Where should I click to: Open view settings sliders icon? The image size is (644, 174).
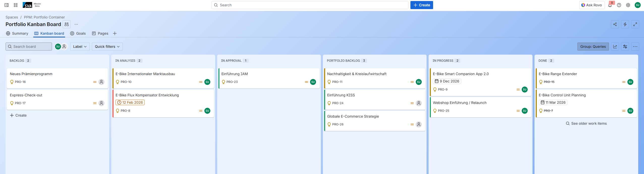point(625,47)
